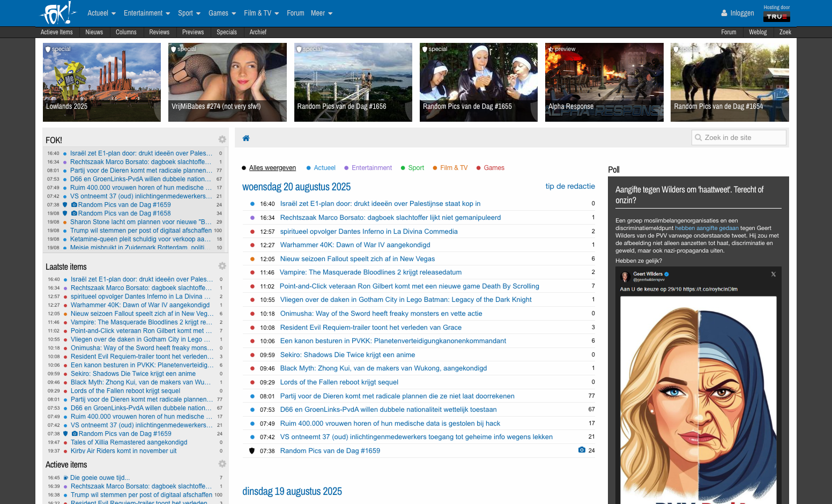Screen dimensions: 832x504
Task: Open settings gear of Actieve items panel
Action: coord(222,464)
